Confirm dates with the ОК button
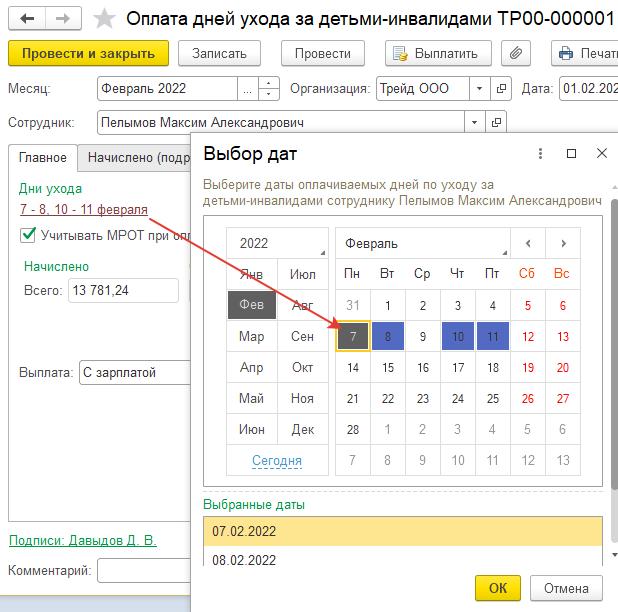 [498, 588]
